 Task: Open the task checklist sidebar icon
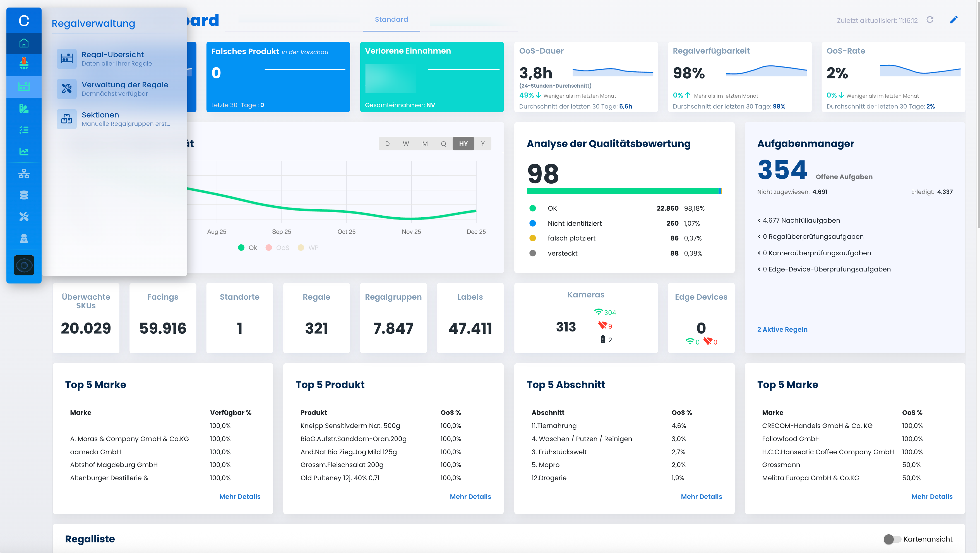pos(24,130)
